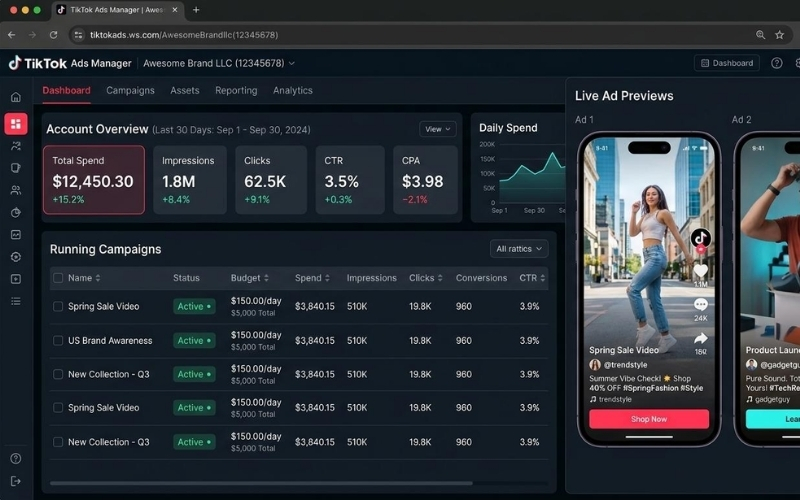Click the target circle sidebar icon
Screen dimensions: 800x500
point(16,257)
